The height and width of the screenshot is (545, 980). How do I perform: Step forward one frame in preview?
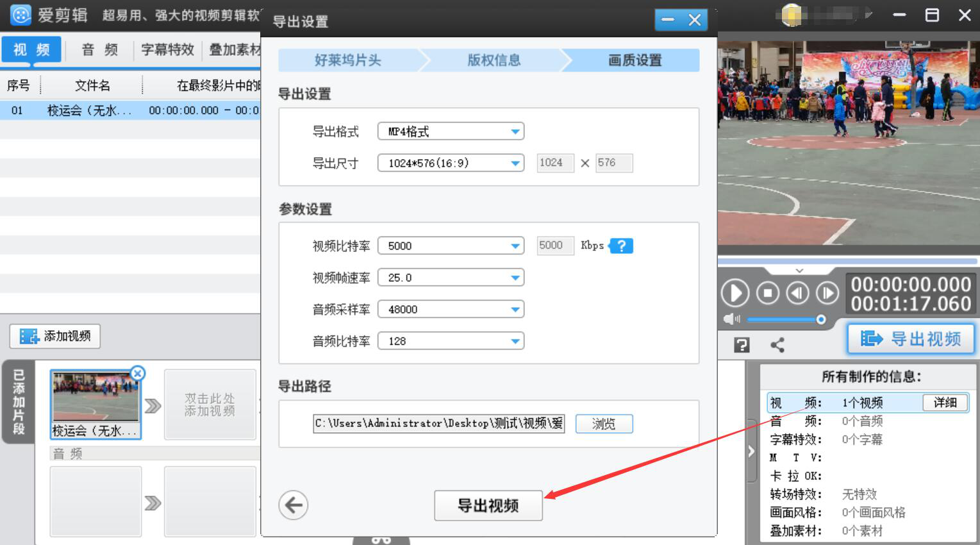pyautogui.click(x=827, y=294)
